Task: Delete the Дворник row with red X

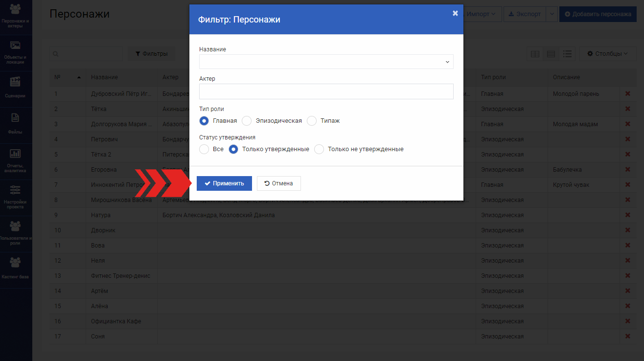Action: point(628,230)
